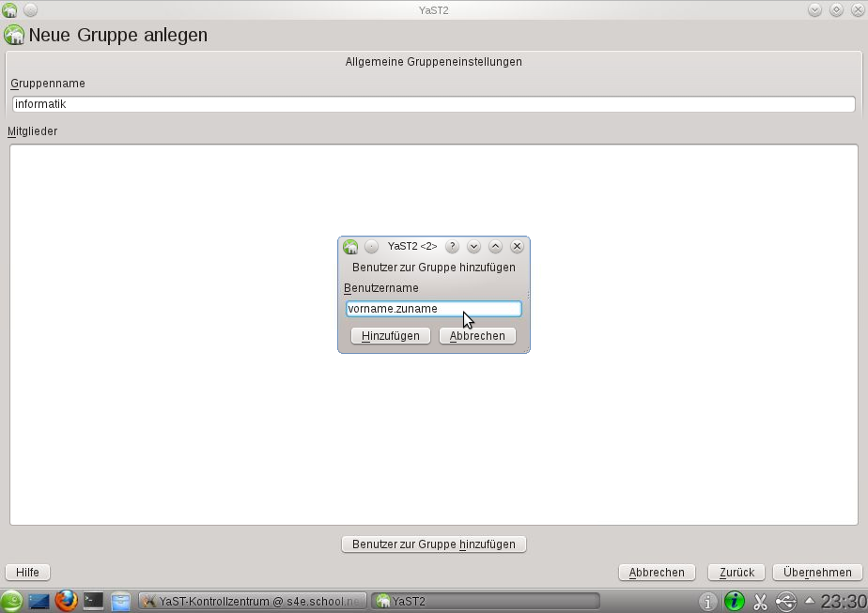The image size is (868, 613).
Task: Open Hilfe at bottom left
Action: tap(27, 572)
